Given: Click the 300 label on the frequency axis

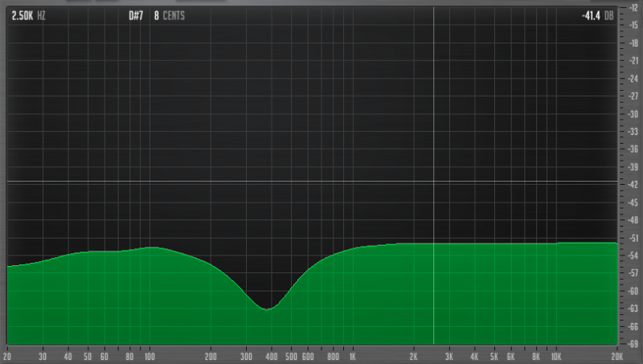Looking at the screenshot, I should click(x=248, y=356).
